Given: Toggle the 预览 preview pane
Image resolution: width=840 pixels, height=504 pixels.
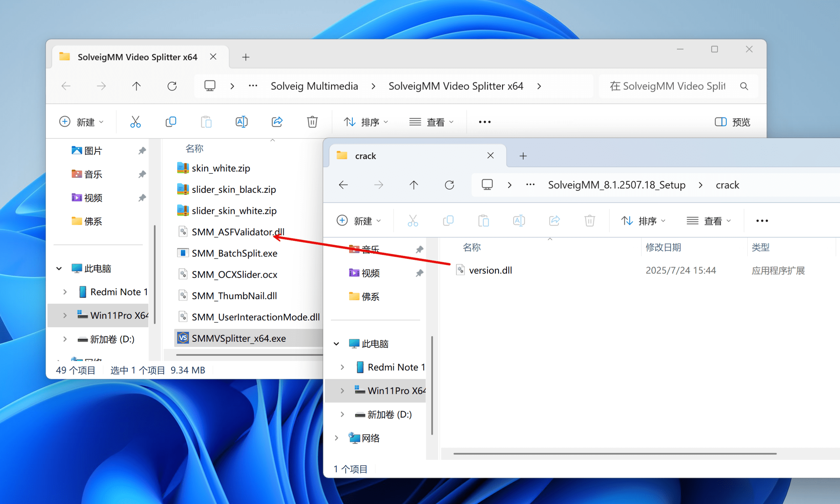Looking at the screenshot, I should [732, 122].
